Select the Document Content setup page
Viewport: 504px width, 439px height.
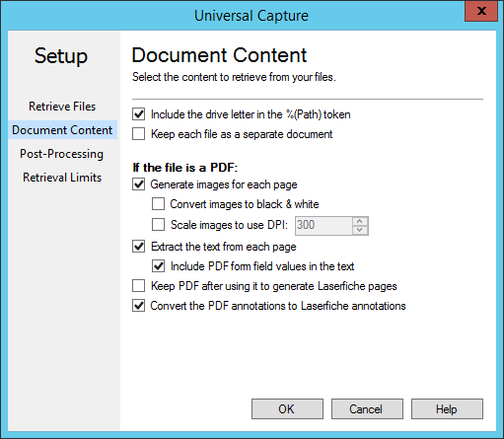[x=62, y=130]
